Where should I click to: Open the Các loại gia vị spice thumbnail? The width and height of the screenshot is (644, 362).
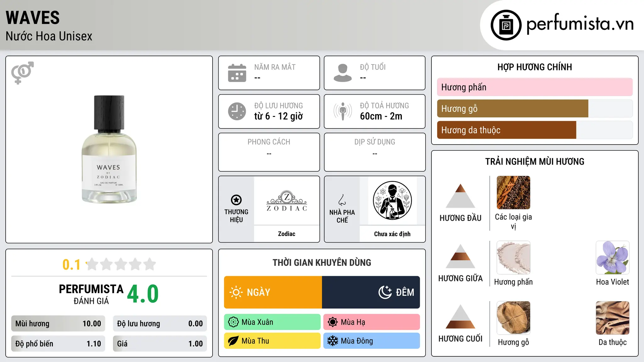[514, 193]
